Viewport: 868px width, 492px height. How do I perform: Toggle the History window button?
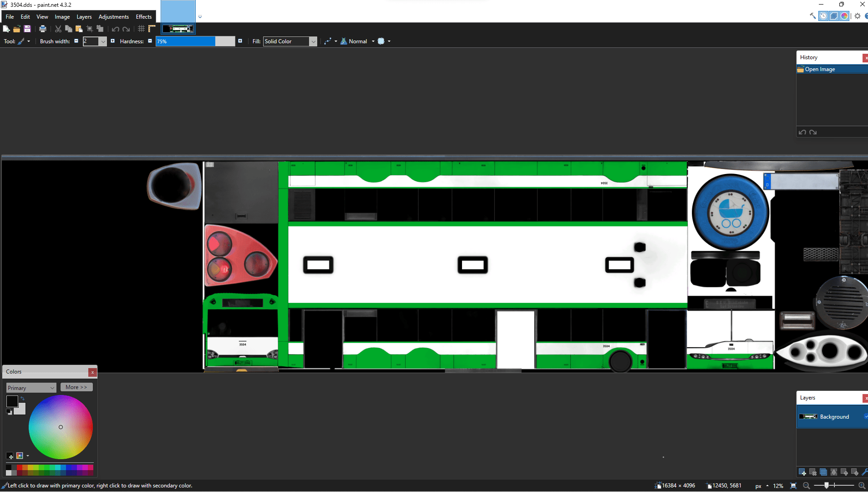pos(823,16)
